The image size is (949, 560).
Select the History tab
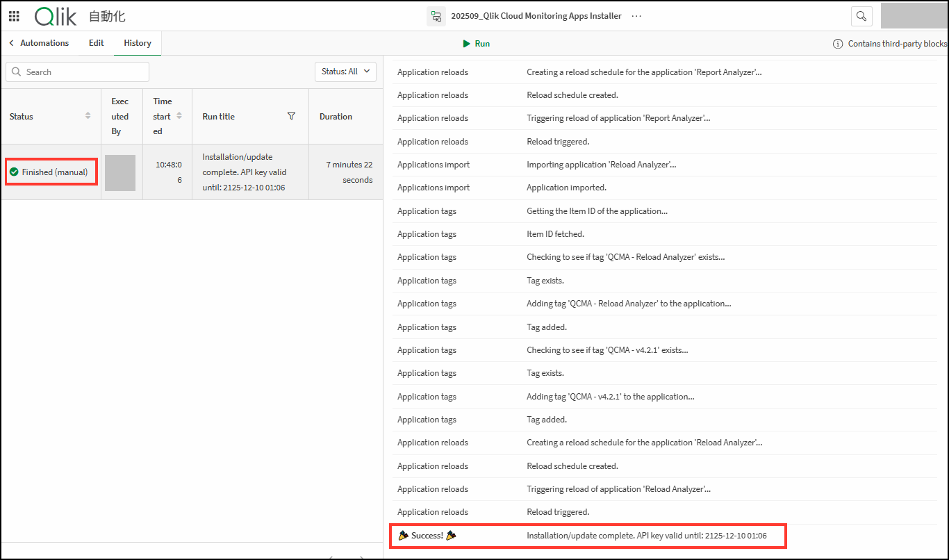(x=138, y=43)
